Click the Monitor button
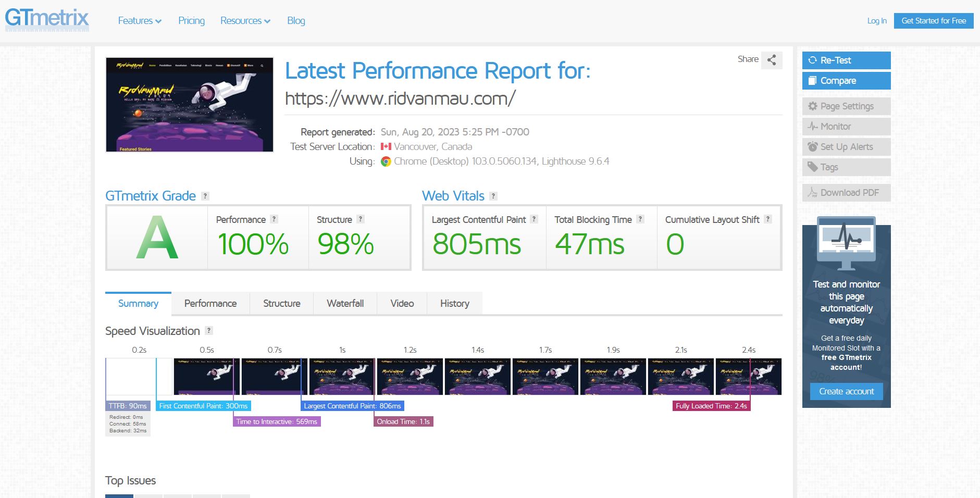 click(x=846, y=127)
